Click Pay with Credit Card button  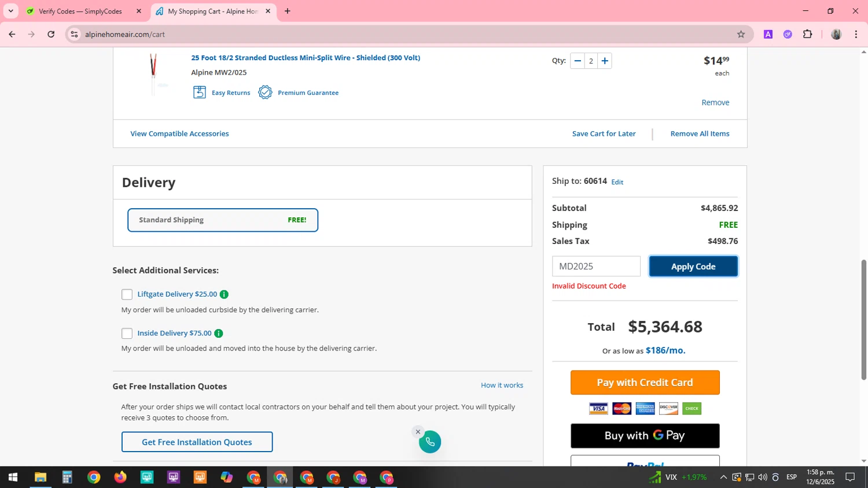click(645, 383)
